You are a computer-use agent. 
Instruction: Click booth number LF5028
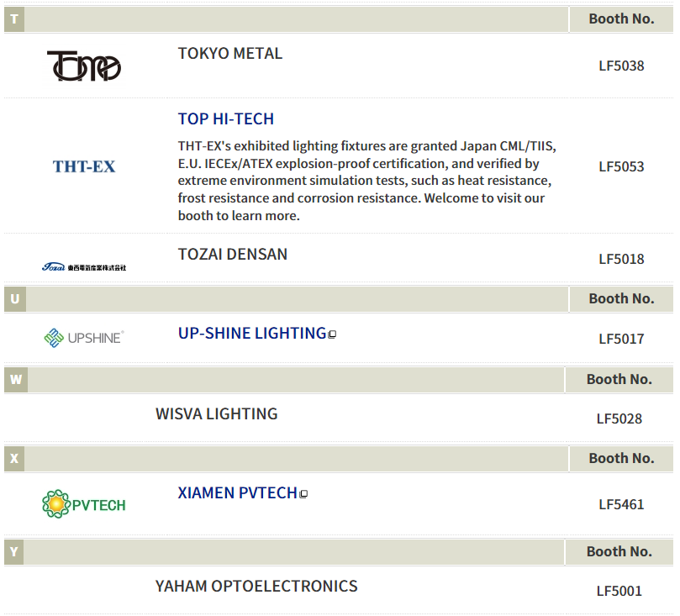619,419
